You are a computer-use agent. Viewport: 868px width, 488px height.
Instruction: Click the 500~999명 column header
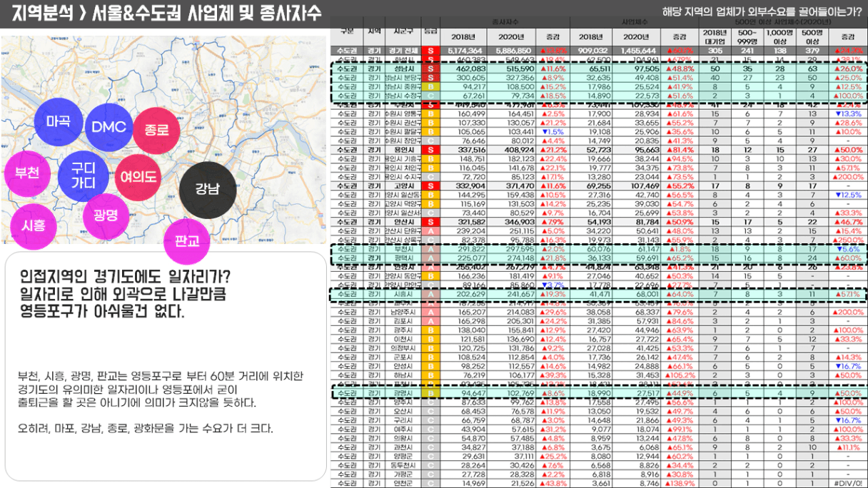point(747,37)
